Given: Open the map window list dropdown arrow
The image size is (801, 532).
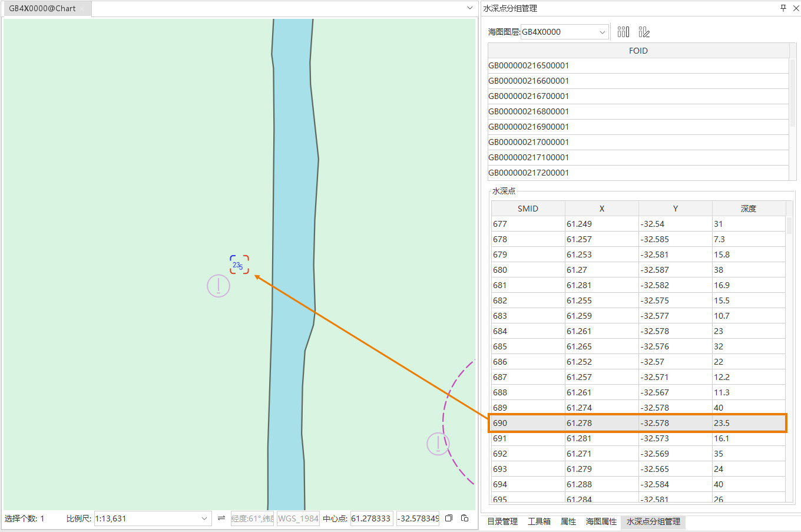Looking at the screenshot, I should pyautogui.click(x=469, y=8).
